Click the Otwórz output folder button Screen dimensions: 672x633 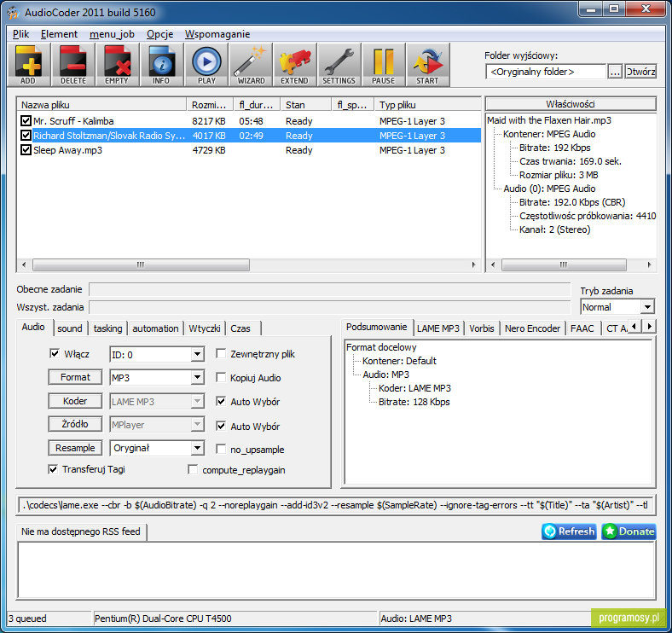point(640,72)
